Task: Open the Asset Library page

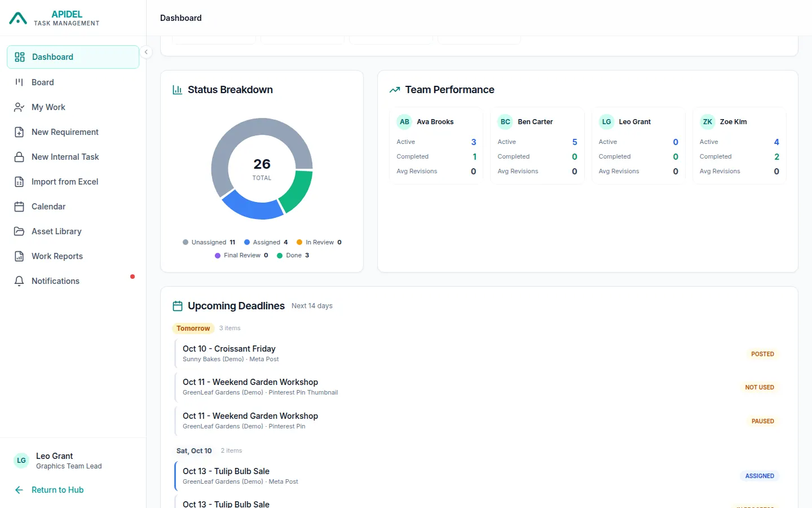Action: pos(73,231)
